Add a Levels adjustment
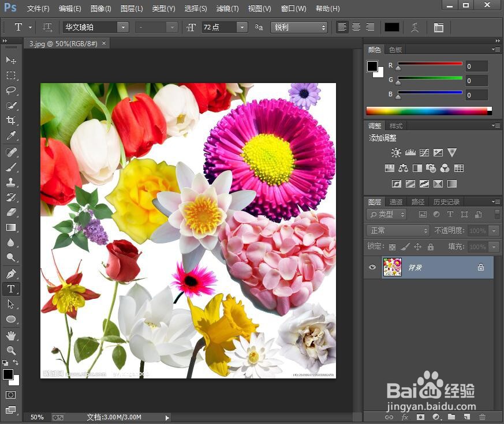The image size is (504, 424). tap(410, 152)
